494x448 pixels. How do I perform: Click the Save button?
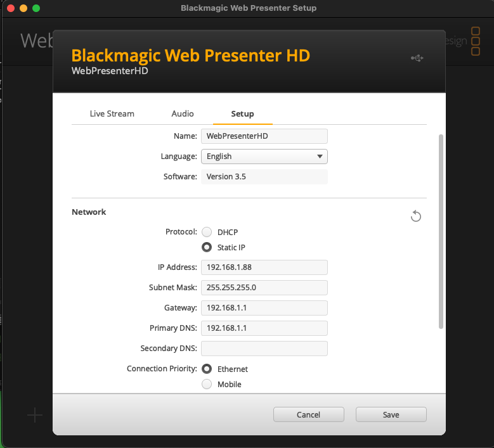coord(391,414)
